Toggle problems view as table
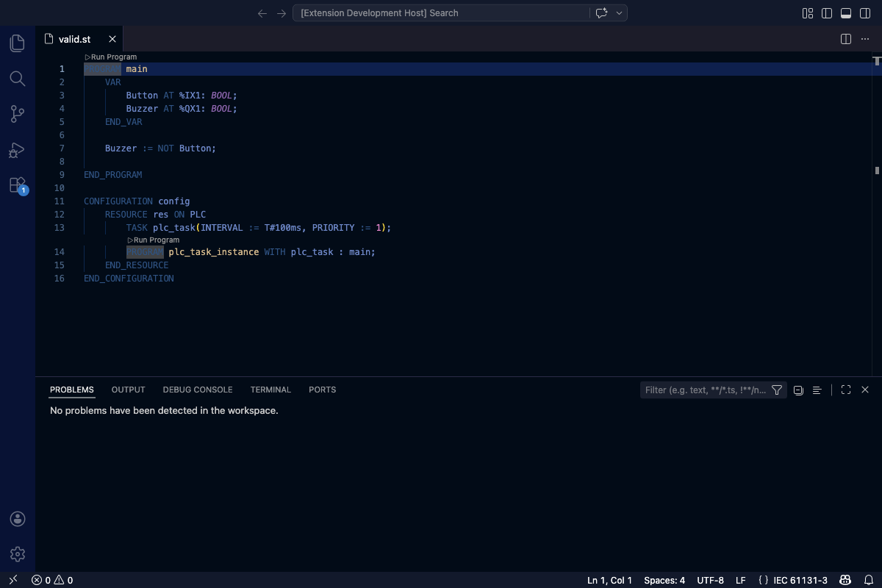Image resolution: width=882 pixels, height=588 pixels. tap(817, 390)
